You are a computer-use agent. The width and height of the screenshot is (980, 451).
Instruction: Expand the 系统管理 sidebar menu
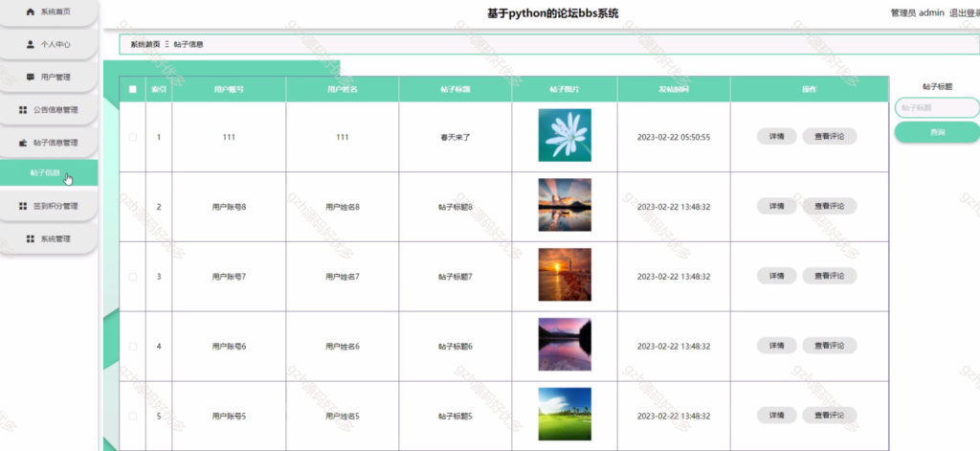(48, 239)
